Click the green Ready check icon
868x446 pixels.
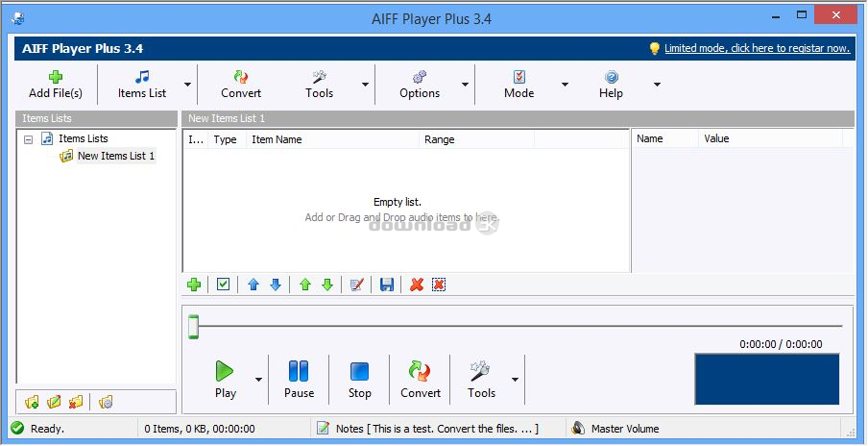click(x=17, y=429)
